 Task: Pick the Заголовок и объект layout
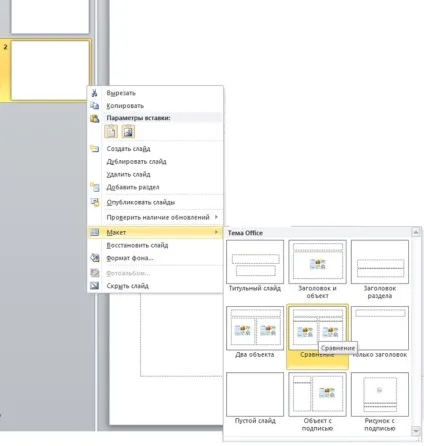[x=317, y=262]
